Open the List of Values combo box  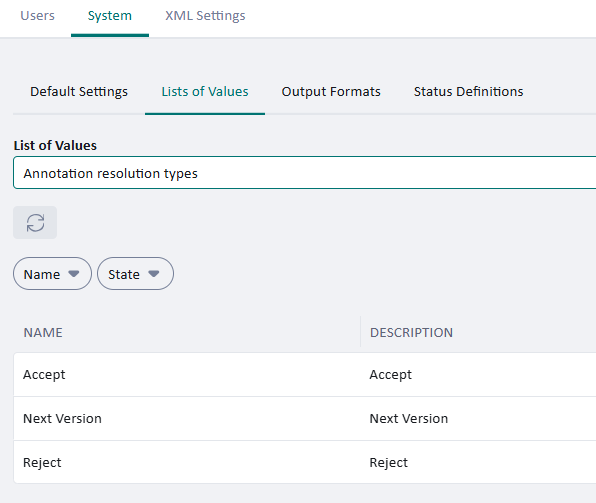pos(304,173)
